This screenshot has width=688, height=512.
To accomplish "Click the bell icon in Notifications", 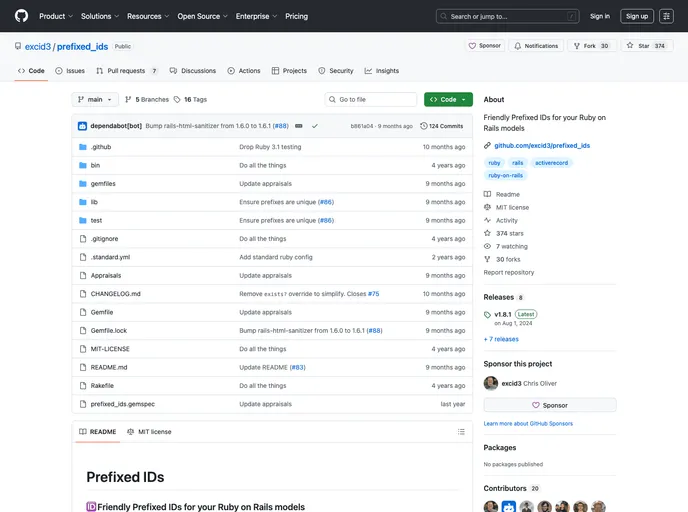I will [x=518, y=46].
